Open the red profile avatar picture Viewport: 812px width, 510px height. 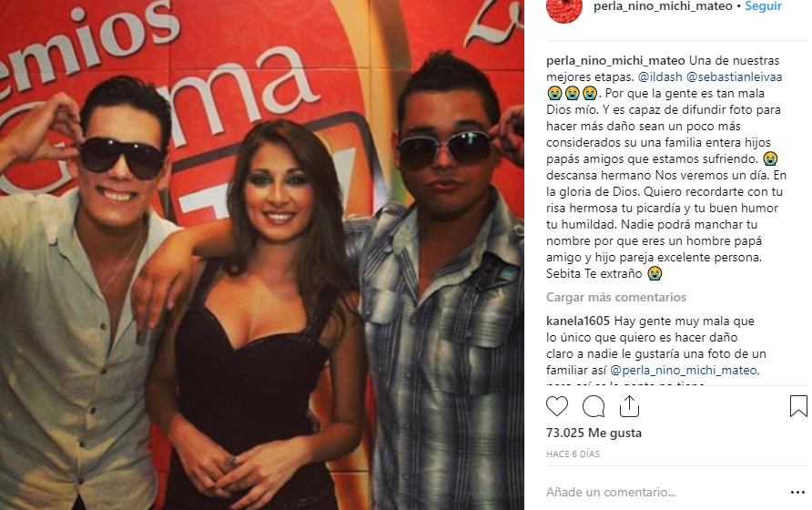pos(564,8)
